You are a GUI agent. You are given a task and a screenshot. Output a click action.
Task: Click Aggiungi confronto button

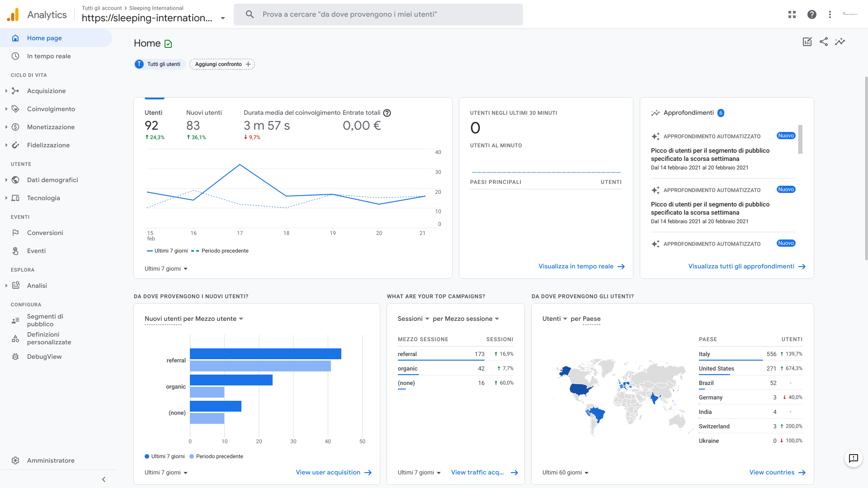pyautogui.click(x=222, y=64)
